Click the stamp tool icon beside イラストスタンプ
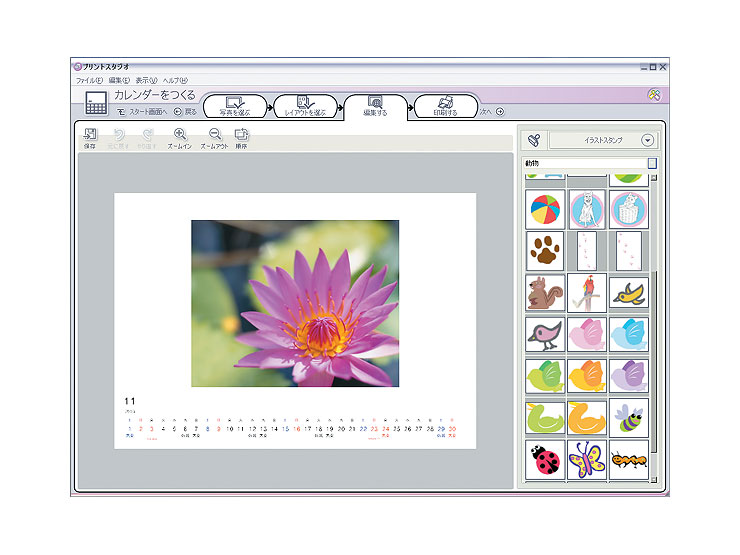The height and width of the screenshot is (555, 740). 534,141
